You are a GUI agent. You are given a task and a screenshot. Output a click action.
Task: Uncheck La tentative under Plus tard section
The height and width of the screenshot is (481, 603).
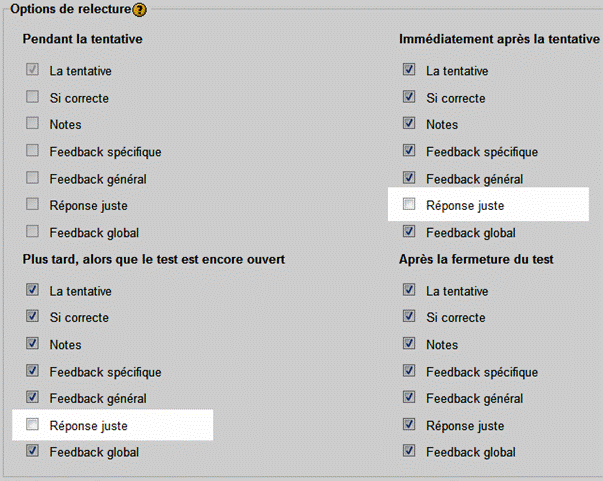pos(32,291)
